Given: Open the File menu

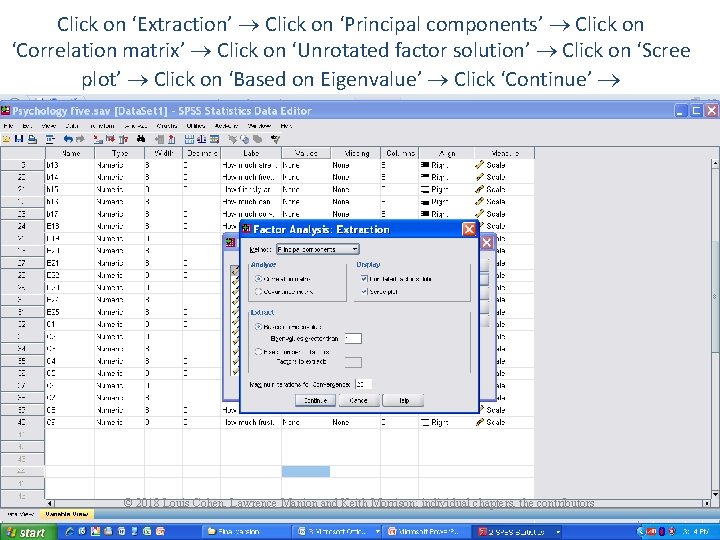Looking at the screenshot, I should [x=8, y=125].
